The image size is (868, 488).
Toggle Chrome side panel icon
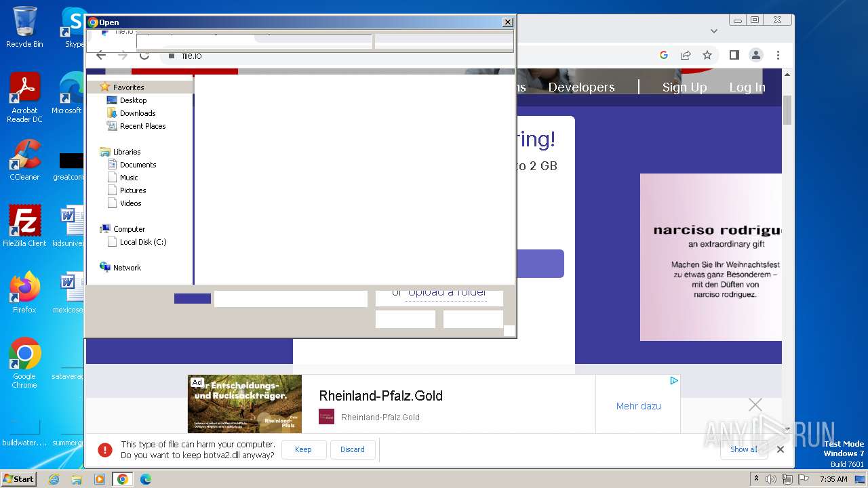(x=734, y=55)
